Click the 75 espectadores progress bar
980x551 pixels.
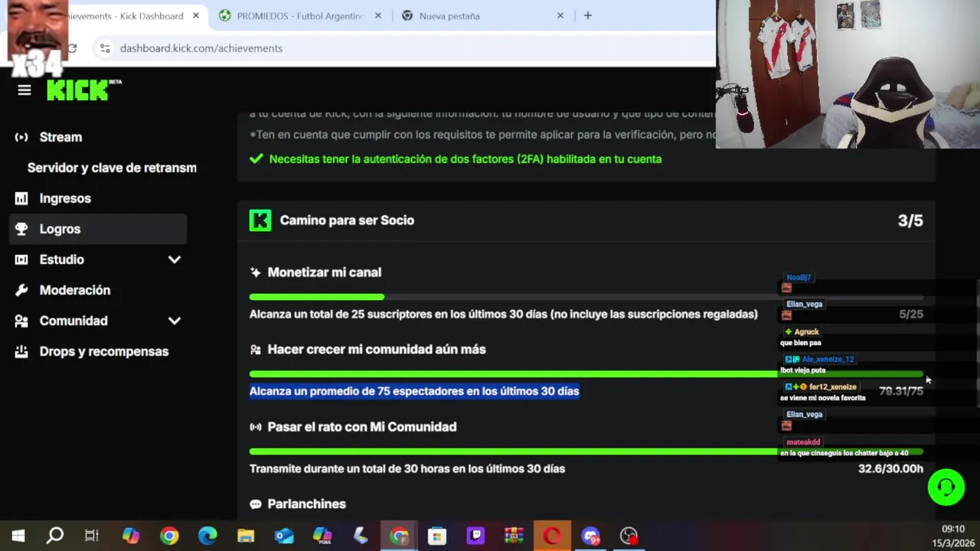click(586, 374)
